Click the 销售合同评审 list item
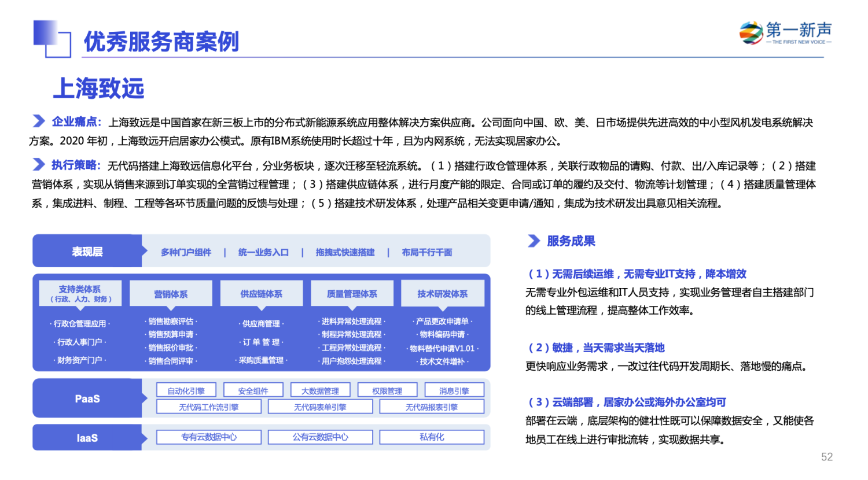The height and width of the screenshot is (480, 868). 171,361
